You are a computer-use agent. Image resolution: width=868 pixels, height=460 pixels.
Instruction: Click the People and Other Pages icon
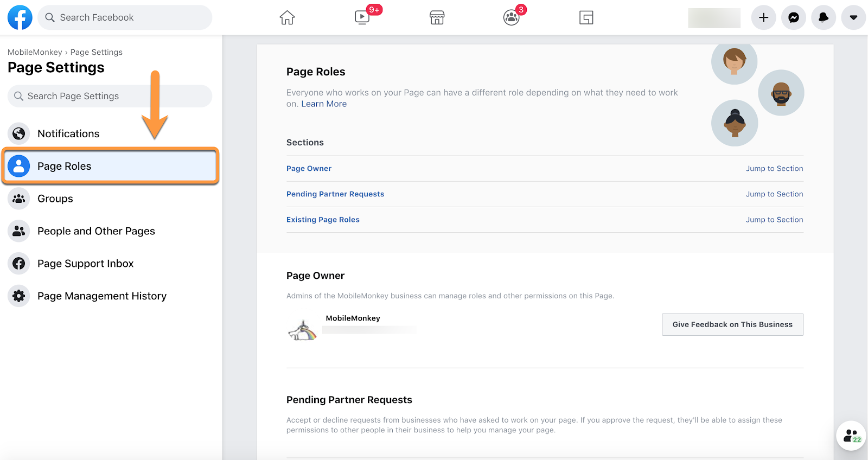tap(19, 231)
